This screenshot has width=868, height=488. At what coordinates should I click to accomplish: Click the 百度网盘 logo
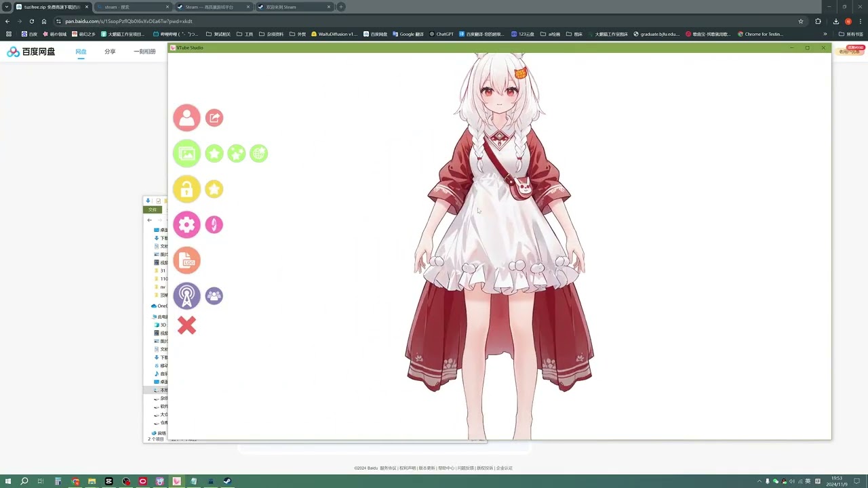click(31, 52)
